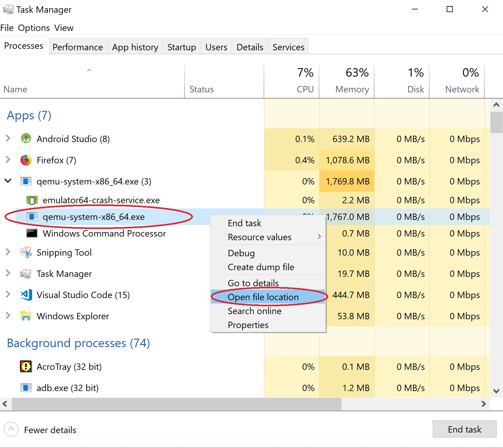Click the emulator64-crash-service.exe icon
503x448 pixels.
[x=32, y=200]
